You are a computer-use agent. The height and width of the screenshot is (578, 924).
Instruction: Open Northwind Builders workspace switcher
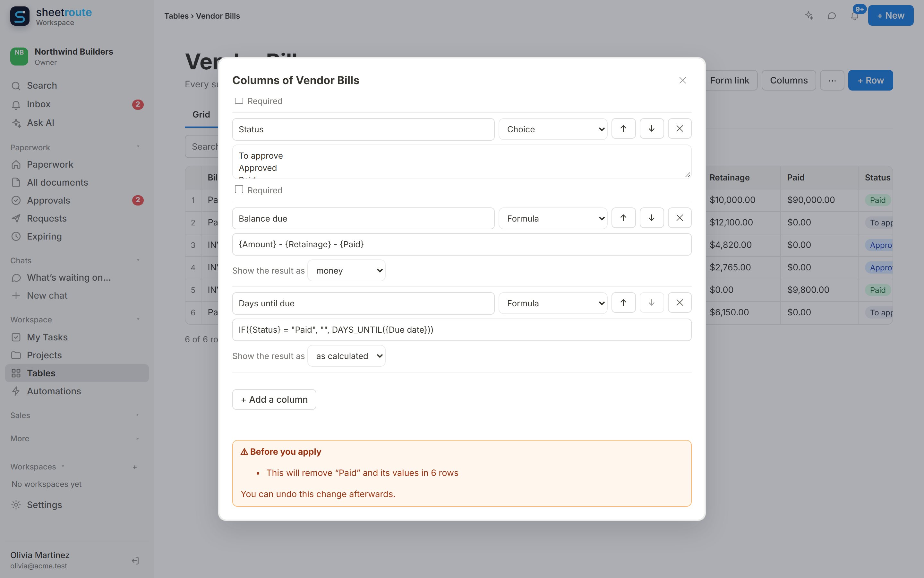[77, 57]
